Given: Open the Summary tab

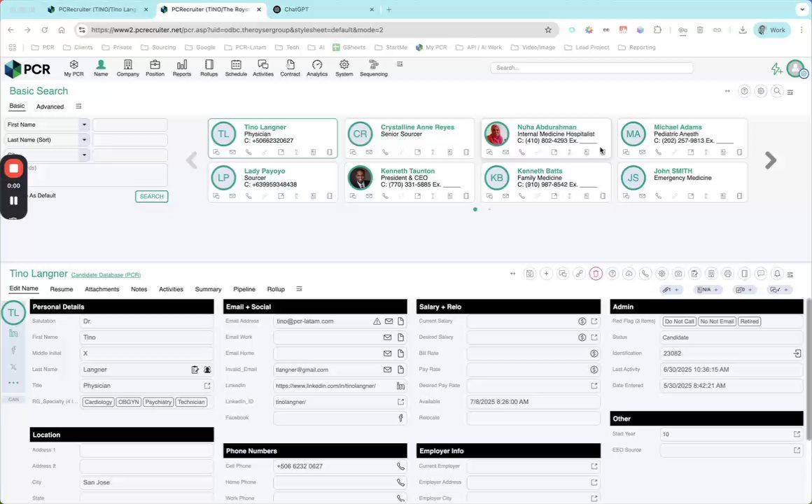Looking at the screenshot, I should (x=208, y=289).
